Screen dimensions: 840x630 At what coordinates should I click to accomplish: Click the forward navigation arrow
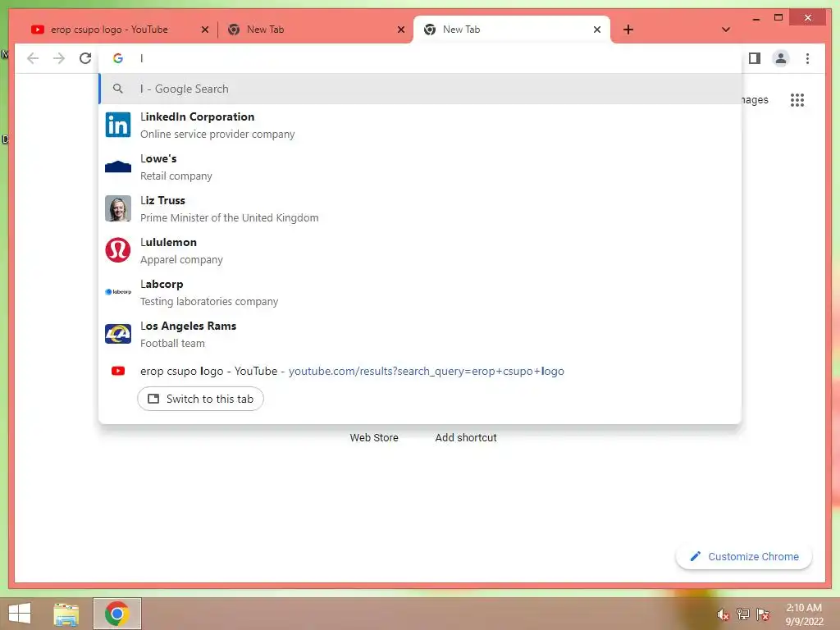(59, 58)
